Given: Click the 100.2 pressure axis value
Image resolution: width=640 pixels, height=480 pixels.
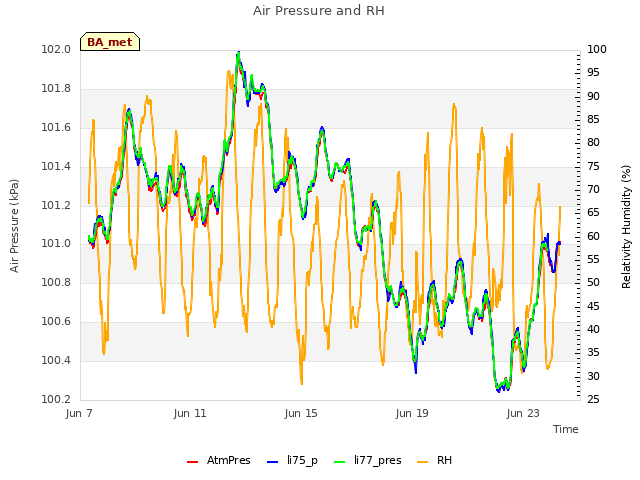Looking at the screenshot, I should 56,399.
